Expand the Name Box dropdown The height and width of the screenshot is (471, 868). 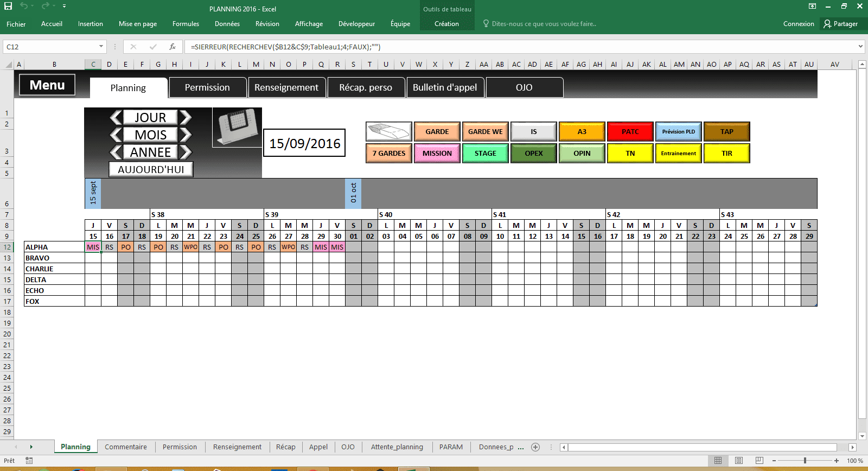[x=101, y=47]
